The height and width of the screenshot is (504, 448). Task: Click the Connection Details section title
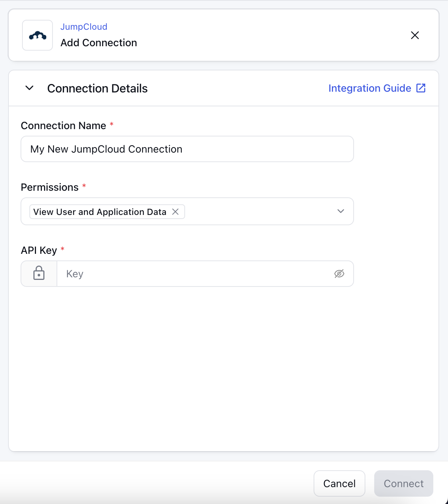click(97, 88)
